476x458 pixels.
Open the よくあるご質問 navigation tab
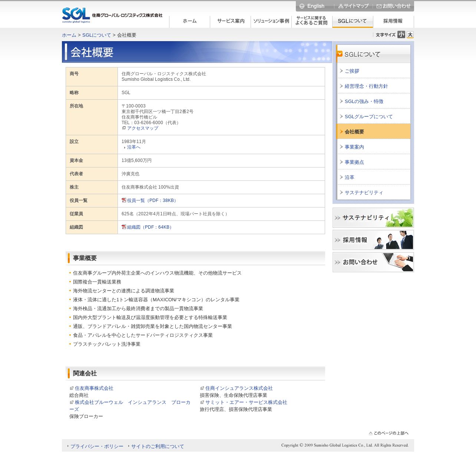click(x=312, y=21)
